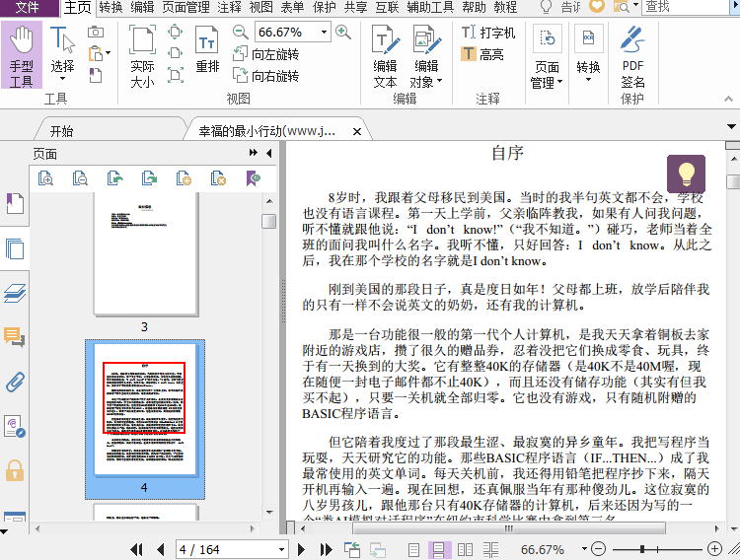The height and width of the screenshot is (560, 740).
Task: Zoom in with ribbon magnifier plus
Action: pos(343,33)
